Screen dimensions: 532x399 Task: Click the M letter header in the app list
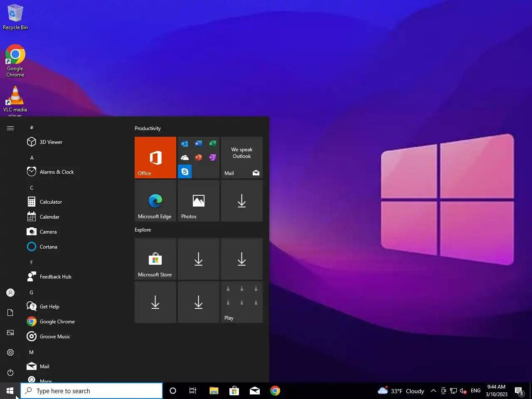[x=32, y=352]
